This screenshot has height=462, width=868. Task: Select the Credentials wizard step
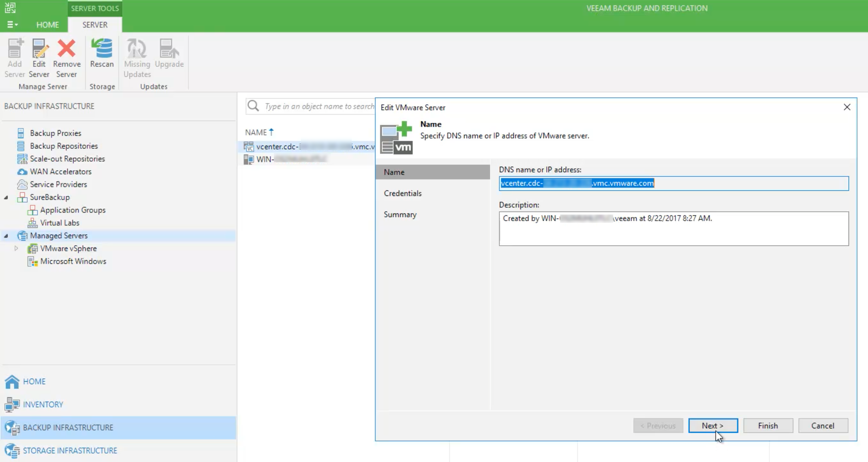[403, 193]
